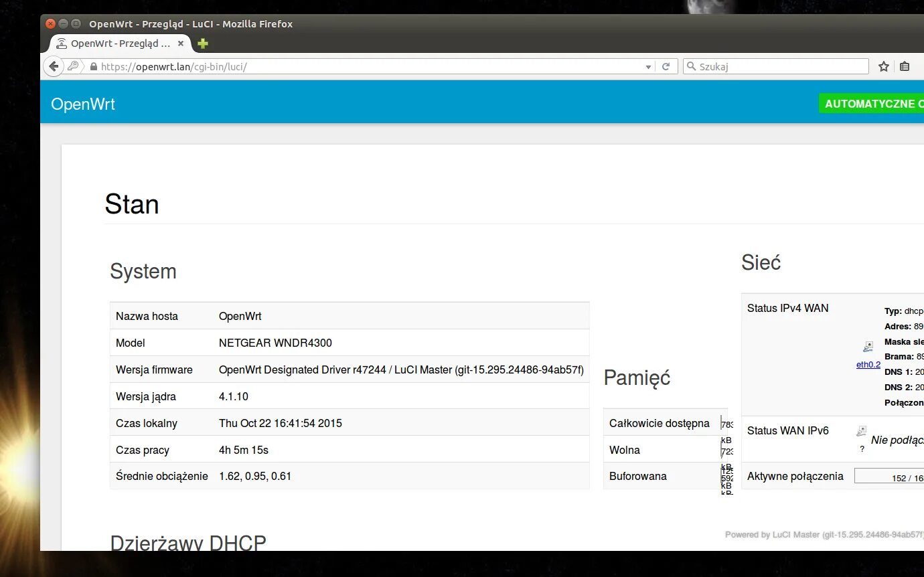Viewport: 924px width, 577px height.
Task: Click the Sieć section heading
Action: click(x=761, y=262)
